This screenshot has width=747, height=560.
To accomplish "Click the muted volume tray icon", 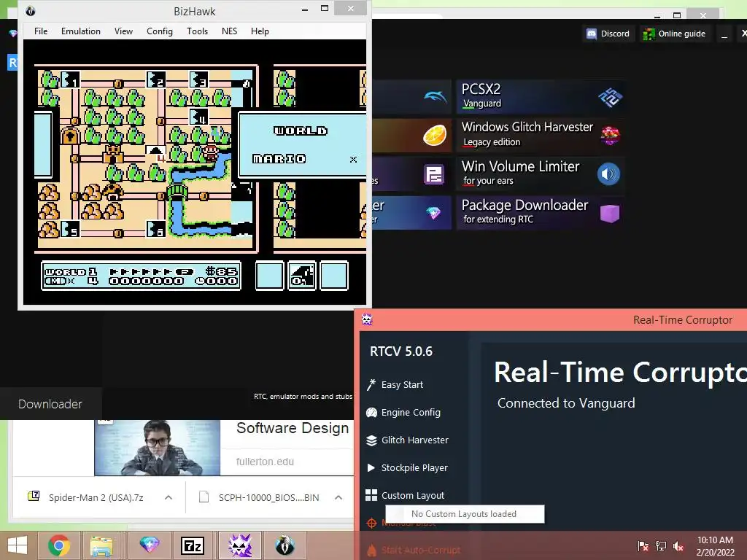I will [678, 545].
